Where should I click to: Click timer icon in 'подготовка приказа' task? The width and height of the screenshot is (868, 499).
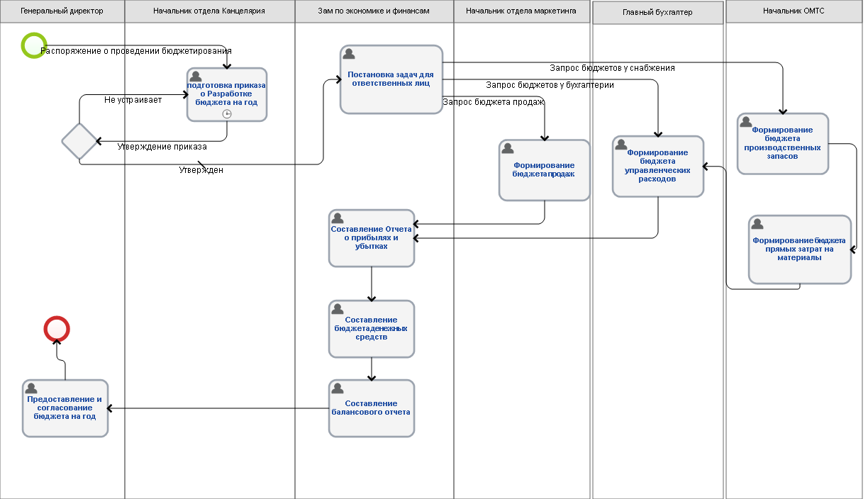[x=227, y=113]
